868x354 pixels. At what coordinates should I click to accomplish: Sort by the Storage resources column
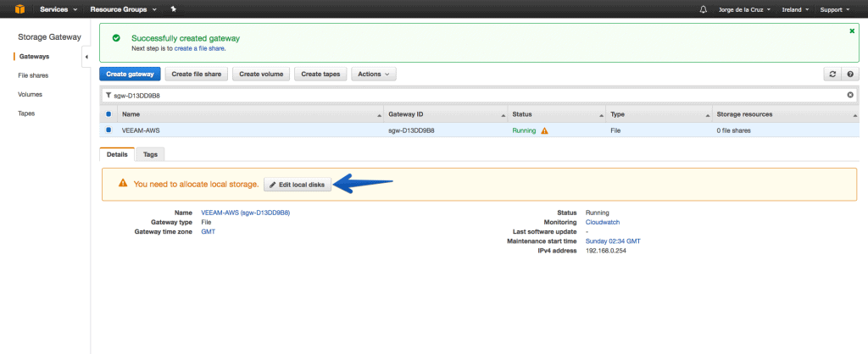click(x=786, y=114)
